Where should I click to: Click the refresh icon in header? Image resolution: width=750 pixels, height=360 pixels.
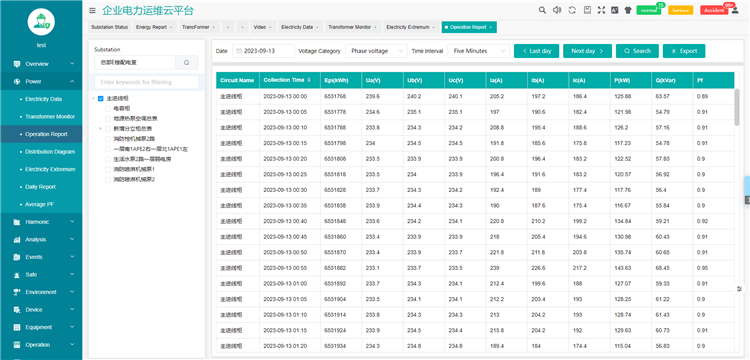pyautogui.click(x=572, y=10)
